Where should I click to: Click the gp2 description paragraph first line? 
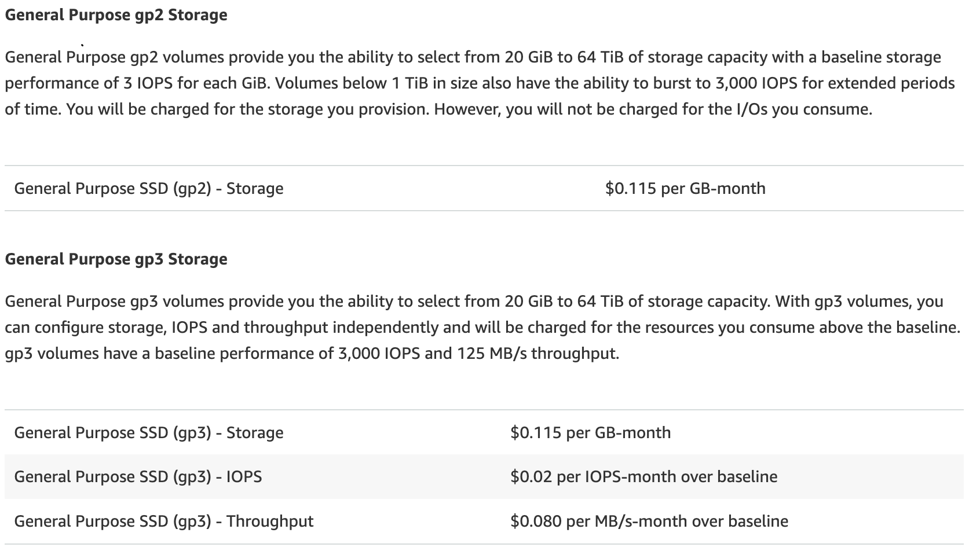click(x=473, y=57)
